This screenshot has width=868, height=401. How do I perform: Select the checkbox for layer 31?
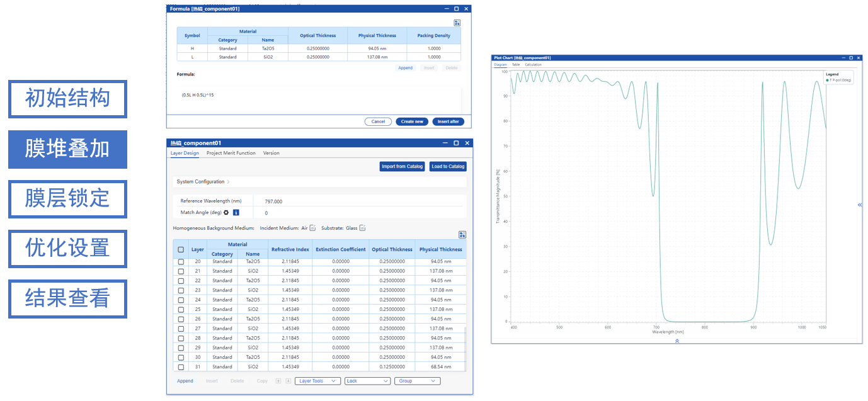coord(181,366)
